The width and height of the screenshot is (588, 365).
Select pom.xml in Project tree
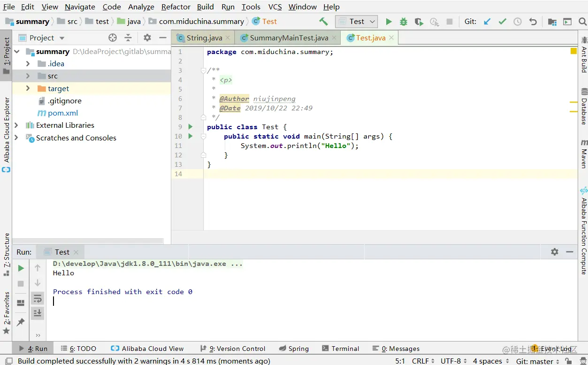point(63,113)
